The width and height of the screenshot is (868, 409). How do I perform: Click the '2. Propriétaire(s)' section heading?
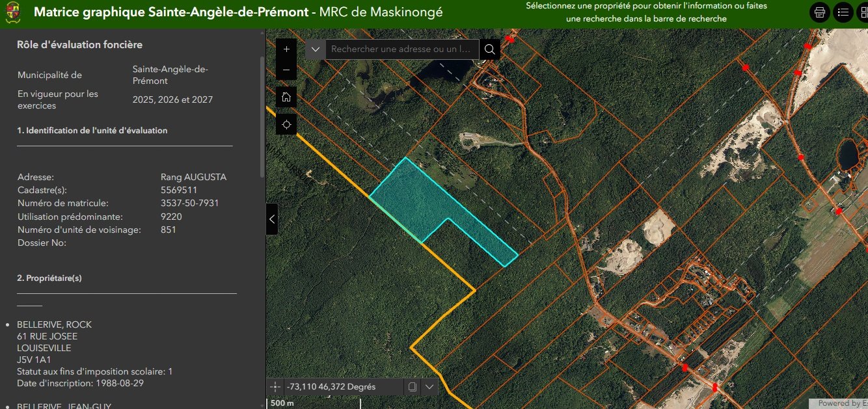pos(49,278)
